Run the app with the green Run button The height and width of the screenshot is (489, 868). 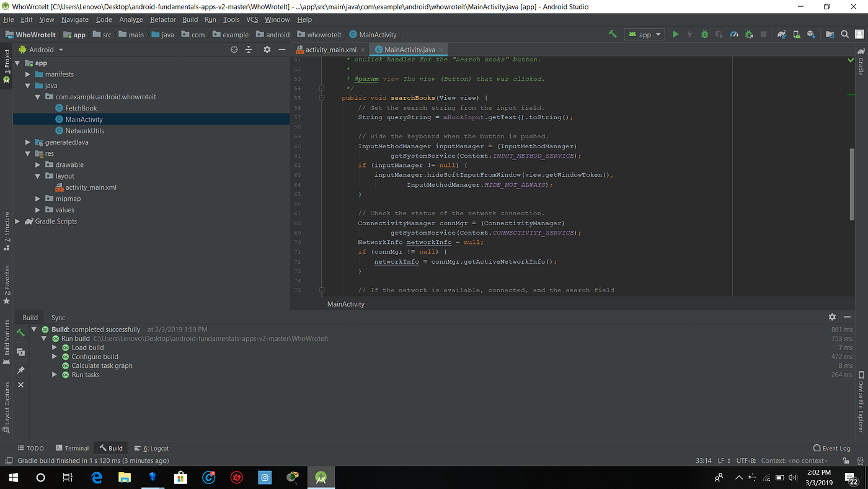click(x=676, y=34)
